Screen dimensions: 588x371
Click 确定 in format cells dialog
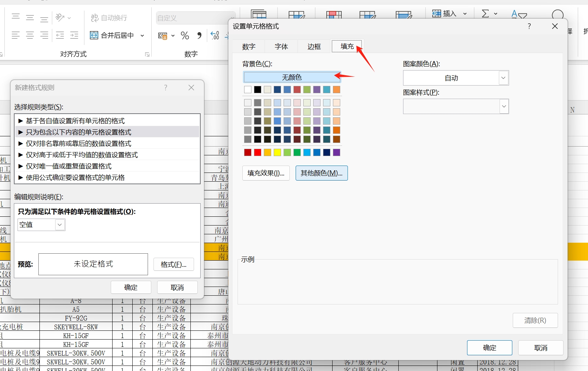tap(489, 348)
